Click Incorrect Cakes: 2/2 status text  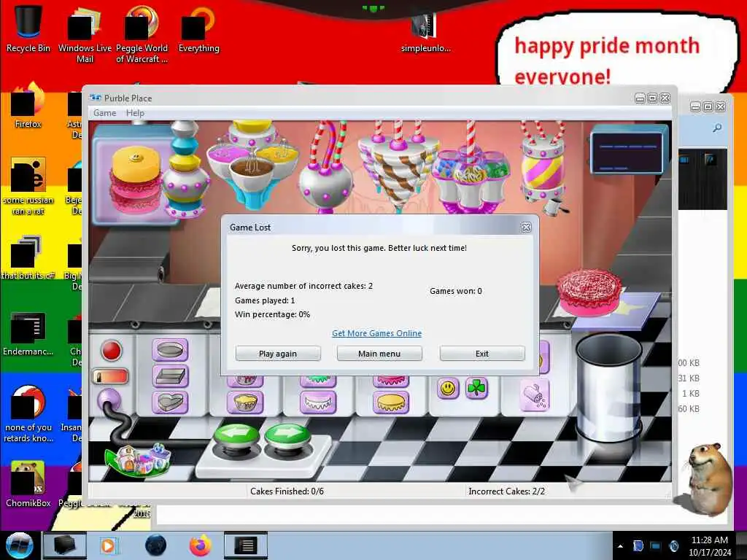(x=506, y=491)
